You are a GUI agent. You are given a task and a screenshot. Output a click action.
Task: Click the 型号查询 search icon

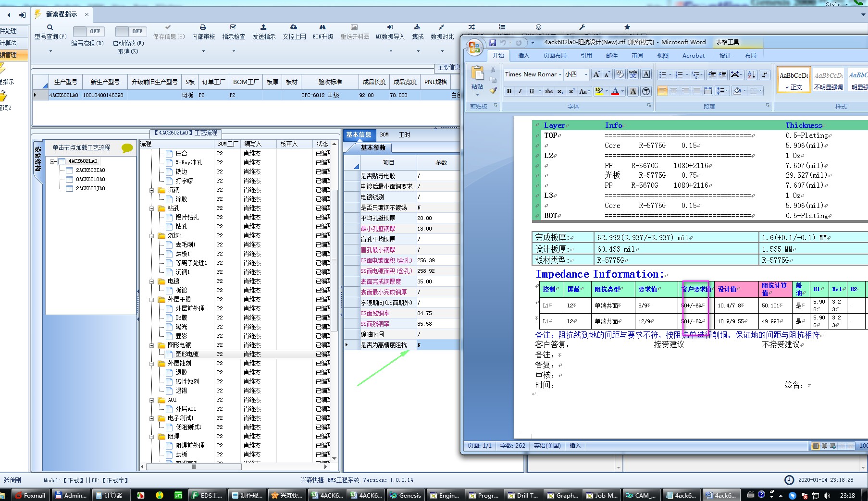(x=50, y=27)
